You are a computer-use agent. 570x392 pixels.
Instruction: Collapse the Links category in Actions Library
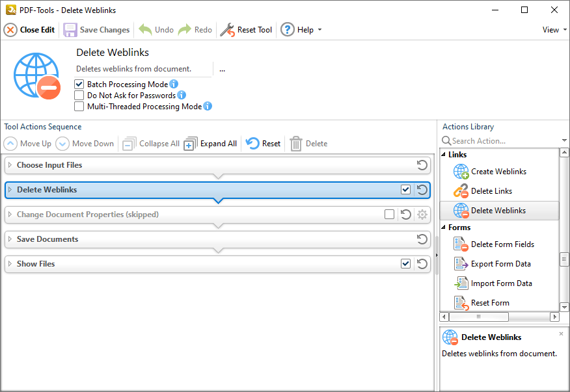point(444,155)
